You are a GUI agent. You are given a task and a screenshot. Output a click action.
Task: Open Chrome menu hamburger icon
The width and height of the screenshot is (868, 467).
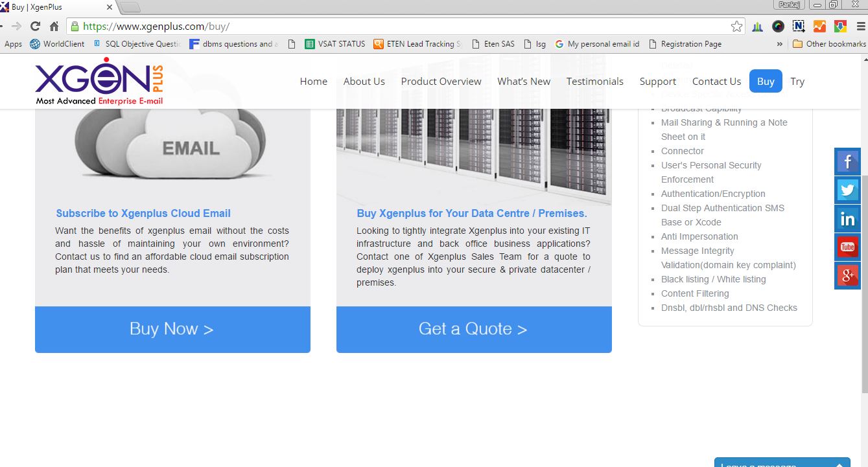point(860,27)
